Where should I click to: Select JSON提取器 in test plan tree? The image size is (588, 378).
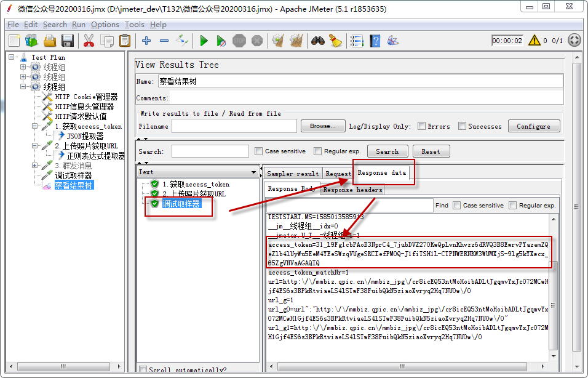[85, 136]
